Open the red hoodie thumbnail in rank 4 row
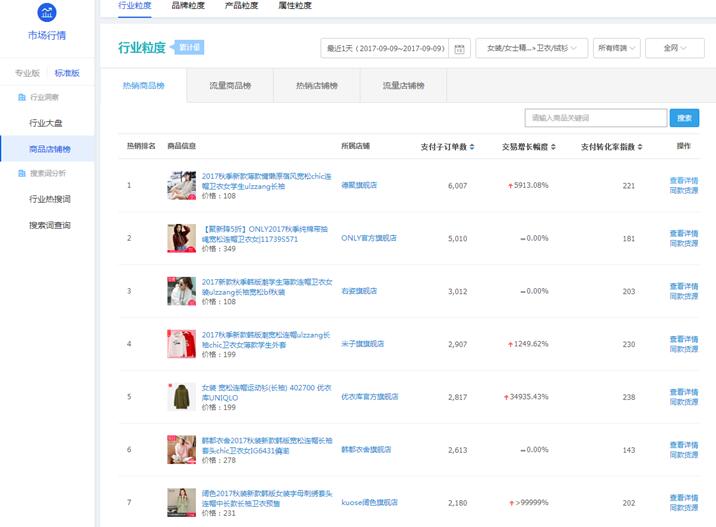This screenshot has height=527, width=716. pyautogui.click(x=181, y=344)
